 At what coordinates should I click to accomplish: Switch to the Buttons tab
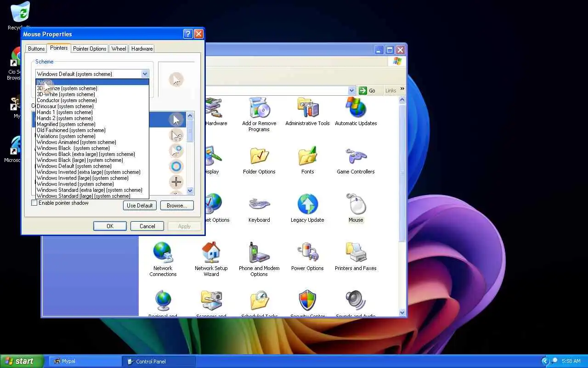36,49
